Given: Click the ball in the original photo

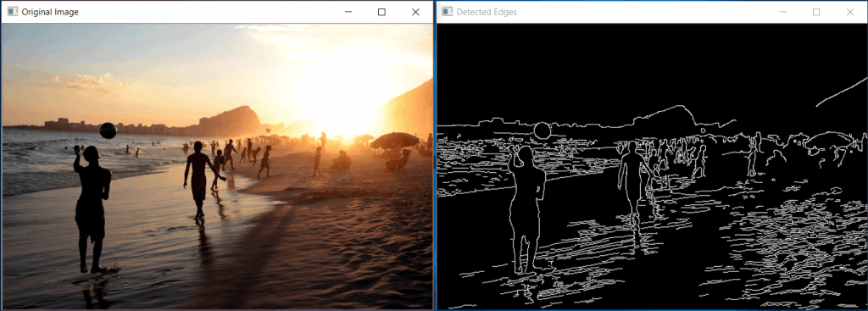Looking at the screenshot, I should 108,131.
